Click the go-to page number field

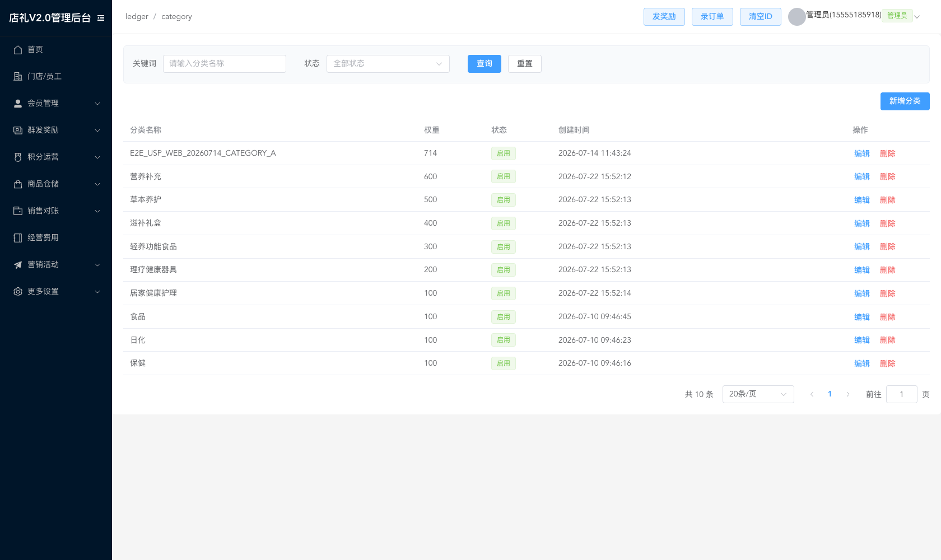901,394
